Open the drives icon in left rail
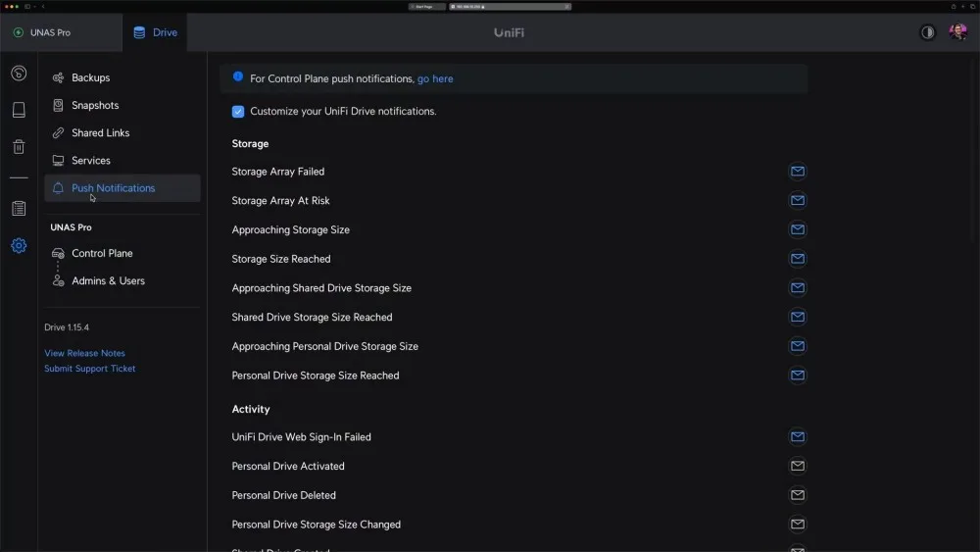This screenshot has width=980, height=552. 19,110
